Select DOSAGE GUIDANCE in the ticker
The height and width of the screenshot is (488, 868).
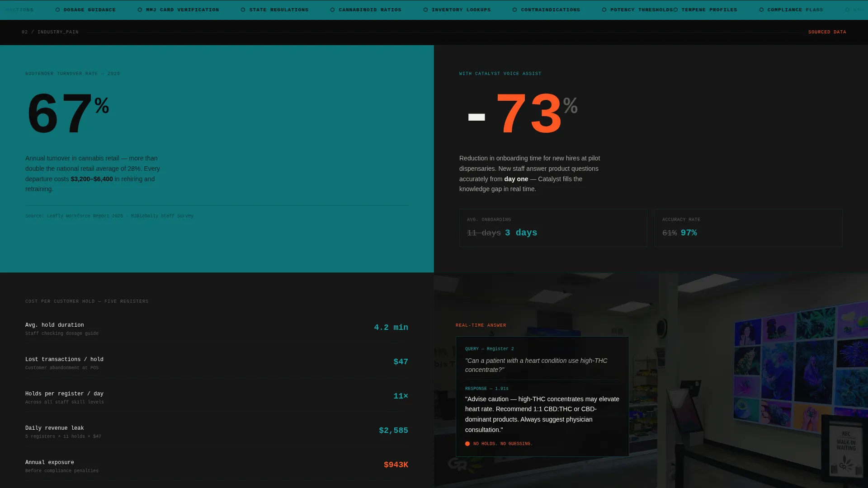[90, 9]
